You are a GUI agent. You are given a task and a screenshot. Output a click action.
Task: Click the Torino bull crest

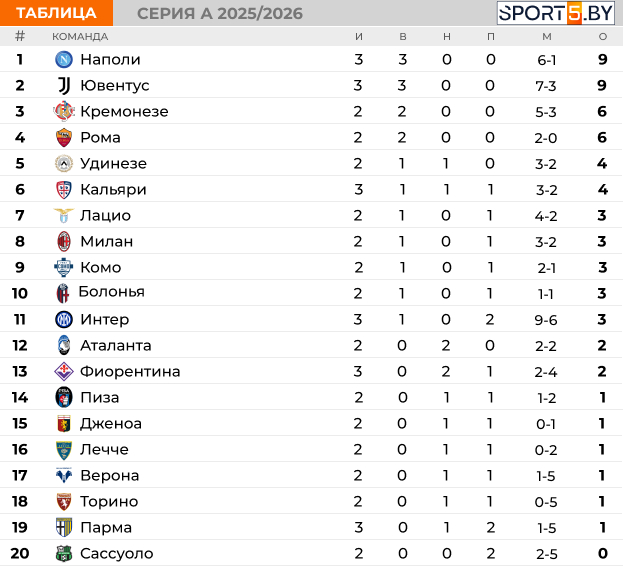click(64, 501)
